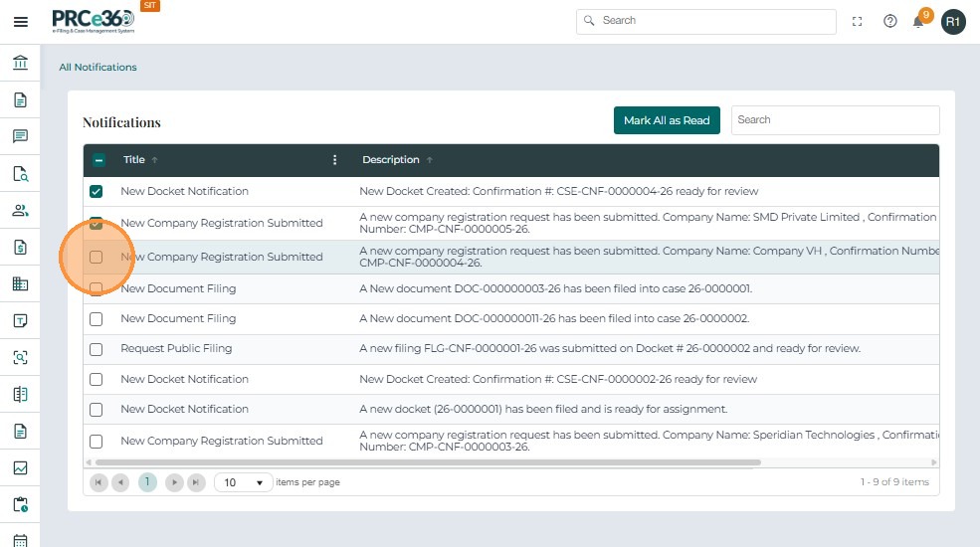Check the Request Public Filing row checkbox

pyautogui.click(x=97, y=349)
